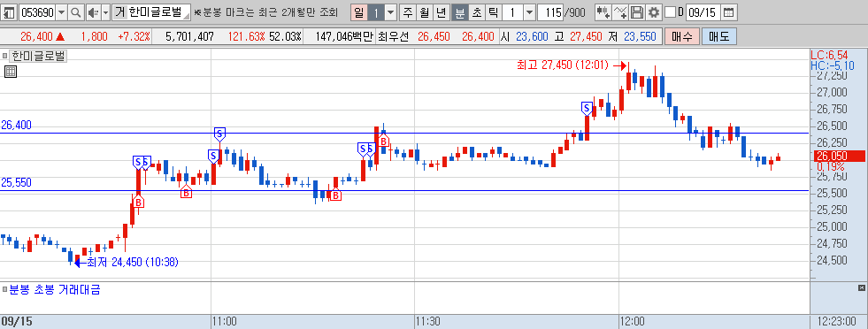Image resolution: width=868 pixels, height=329 pixels.
Task: Click the 매수 buy button
Action: (x=682, y=36)
